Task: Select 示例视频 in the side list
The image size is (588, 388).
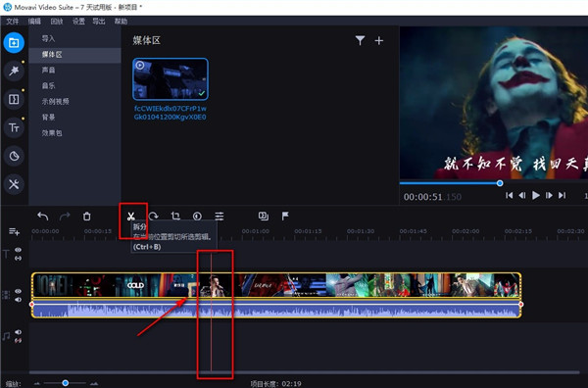Action: (x=74, y=102)
